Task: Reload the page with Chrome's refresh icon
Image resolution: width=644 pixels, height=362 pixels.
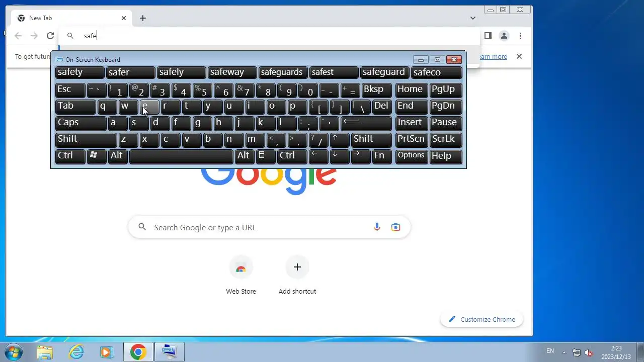Action: (50, 36)
